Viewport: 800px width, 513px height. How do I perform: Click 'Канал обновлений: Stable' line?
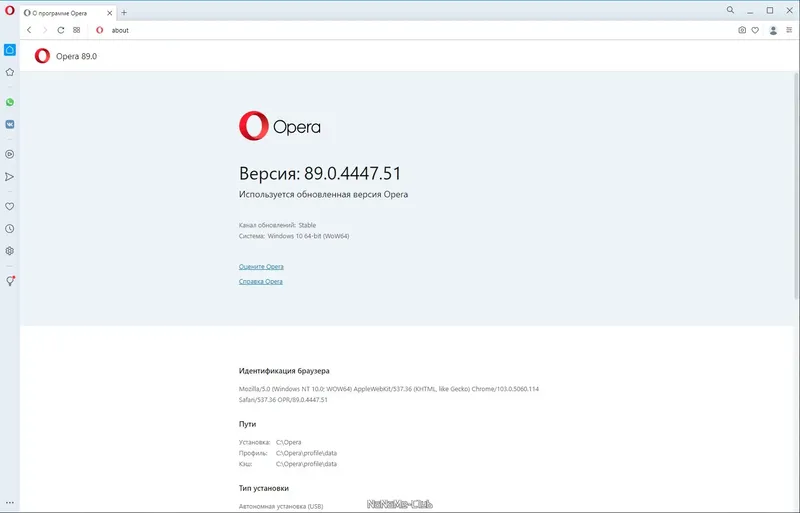(x=278, y=225)
